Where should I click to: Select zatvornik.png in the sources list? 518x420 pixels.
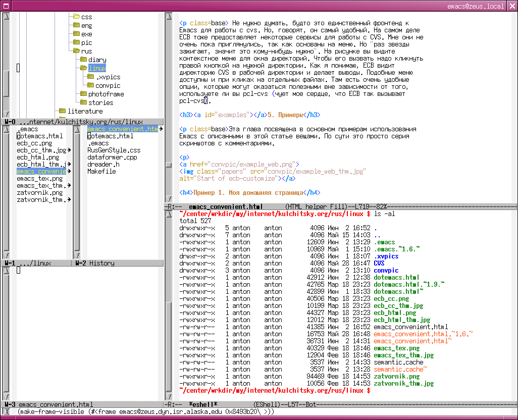tap(39, 192)
